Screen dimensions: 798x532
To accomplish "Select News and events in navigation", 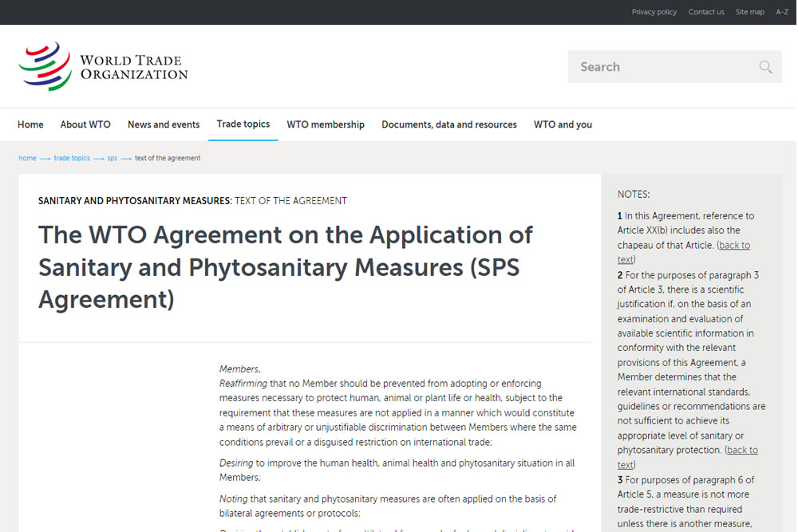I will click(x=164, y=124).
